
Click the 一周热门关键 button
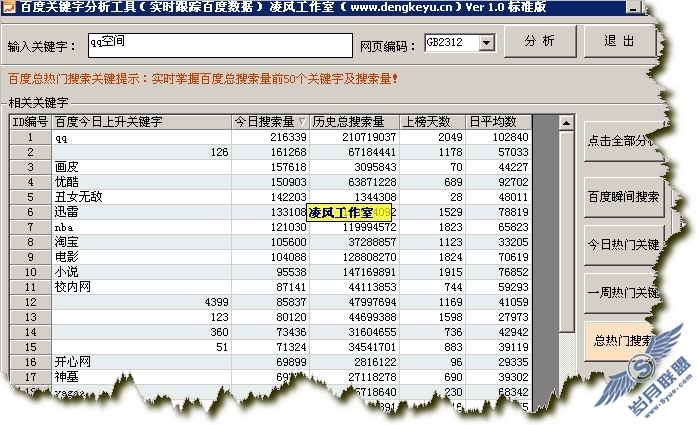[621, 293]
